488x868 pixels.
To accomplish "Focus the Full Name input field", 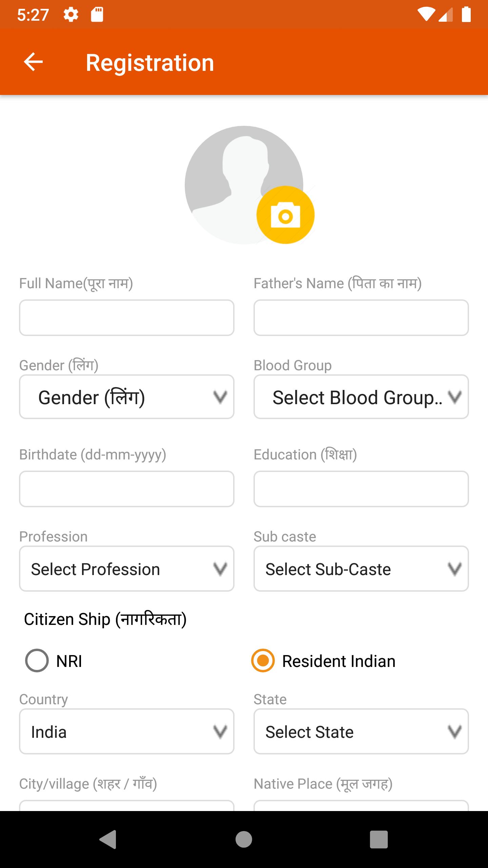I will [127, 318].
